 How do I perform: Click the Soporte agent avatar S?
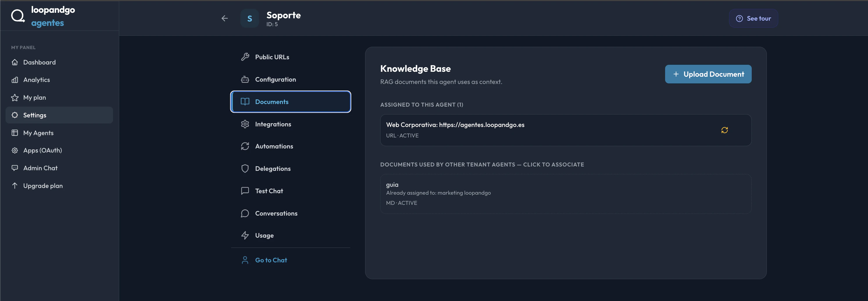[x=250, y=19]
